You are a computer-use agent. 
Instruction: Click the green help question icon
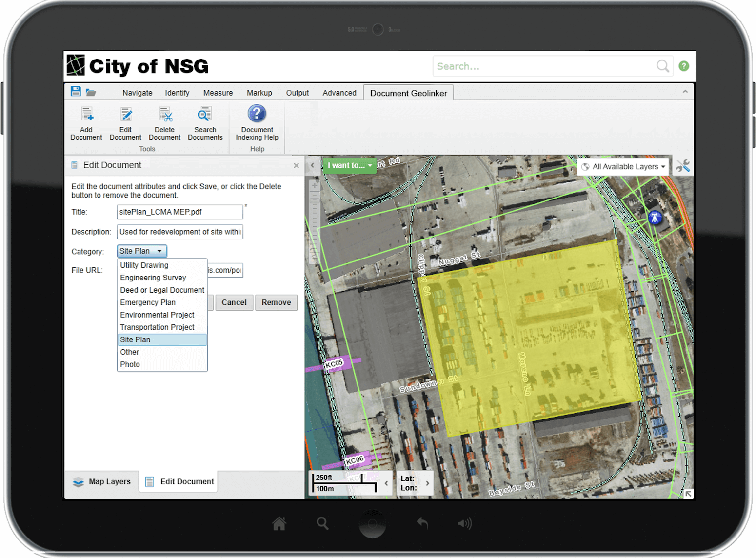684,66
